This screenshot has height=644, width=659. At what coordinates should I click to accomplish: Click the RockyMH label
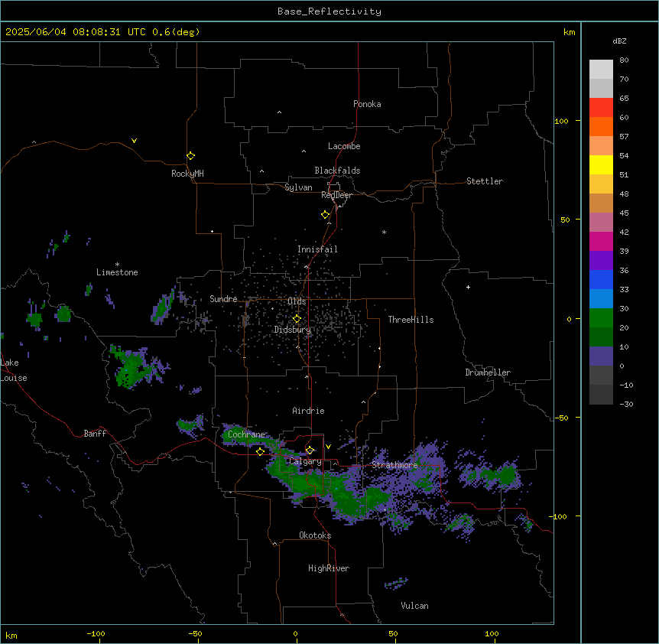[187, 174]
